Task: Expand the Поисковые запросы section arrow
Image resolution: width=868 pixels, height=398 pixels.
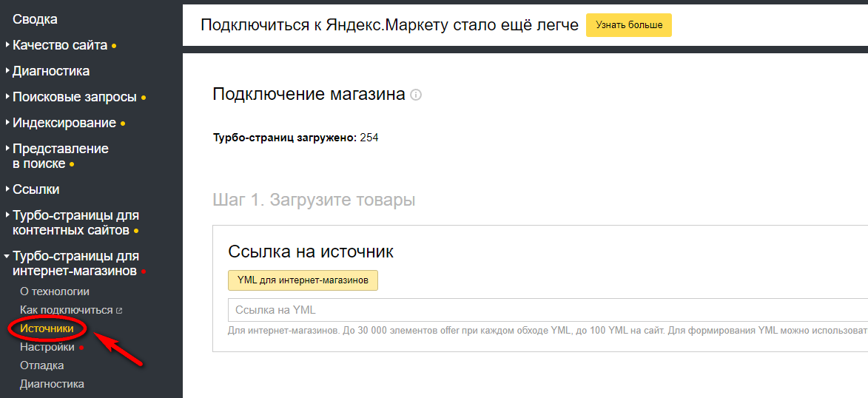Action: point(7,97)
